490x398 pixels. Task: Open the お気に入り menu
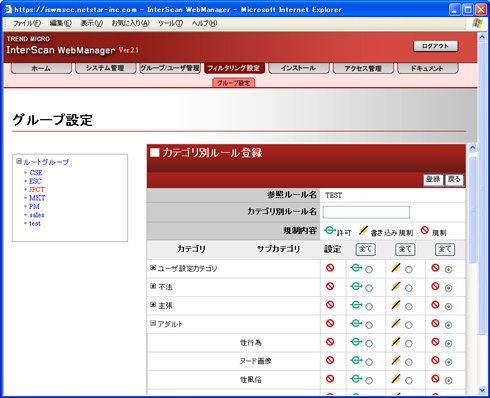pyautogui.click(x=130, y=23)
